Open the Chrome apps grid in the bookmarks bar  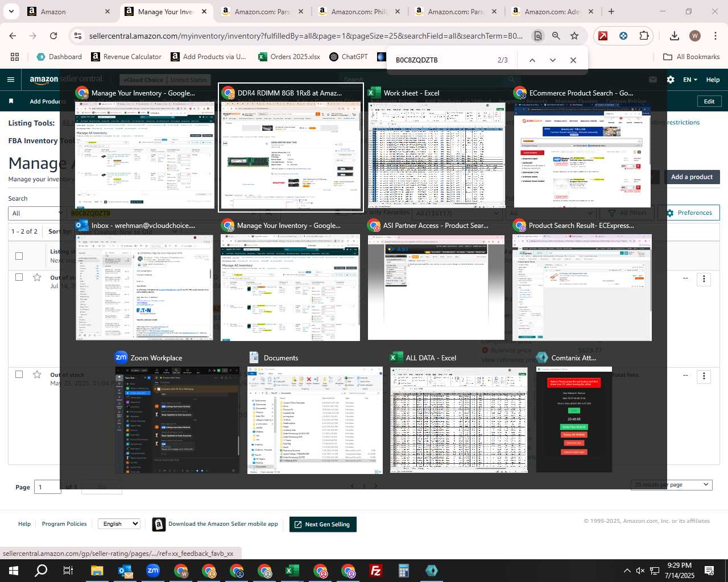tap(15, 57)
